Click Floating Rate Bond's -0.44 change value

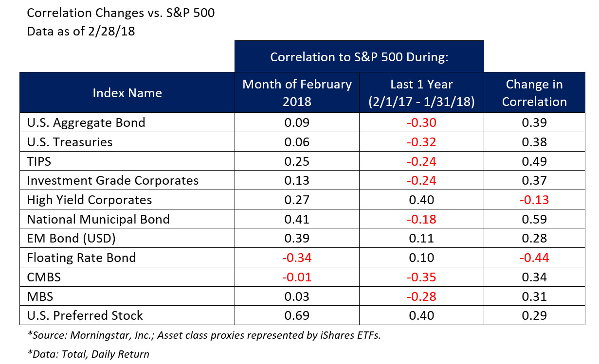(x=534, y=258)
